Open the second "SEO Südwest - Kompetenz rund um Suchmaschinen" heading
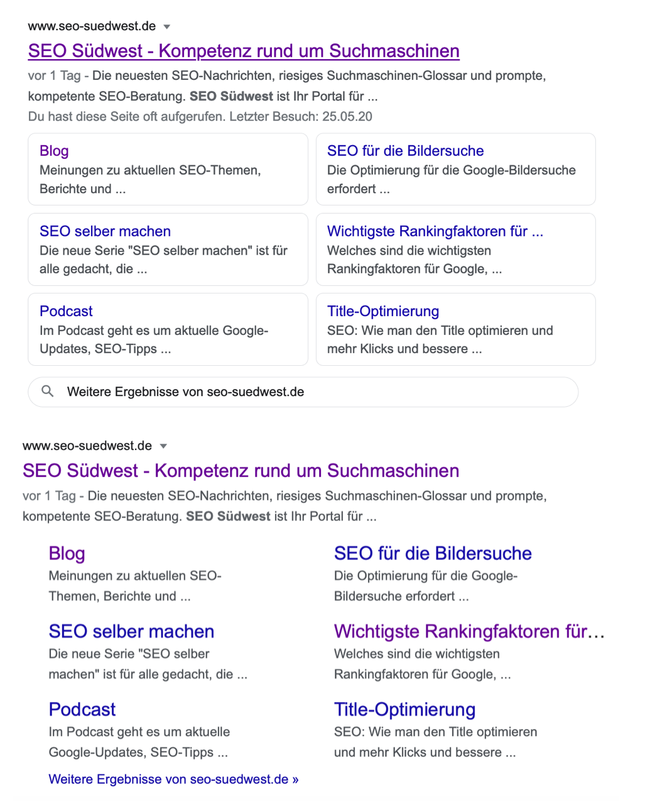 tap(241, 471)
